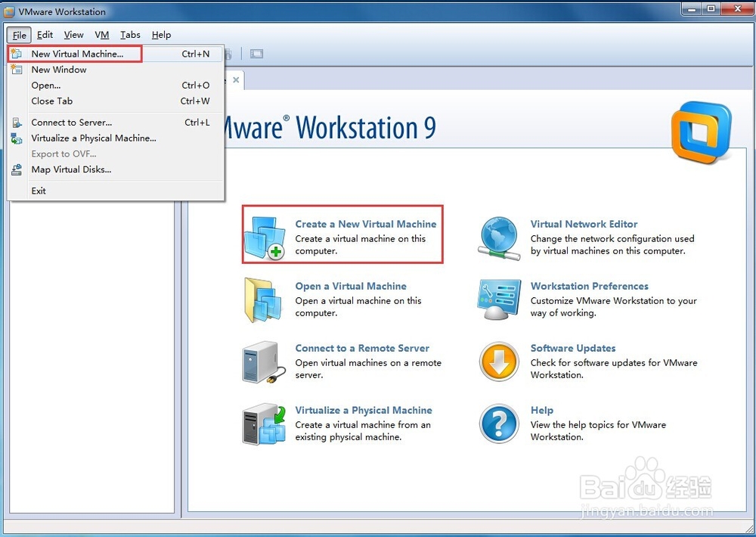756x537 pixels.
Task: Select Open... in the File menu
Action: (115, 85)
